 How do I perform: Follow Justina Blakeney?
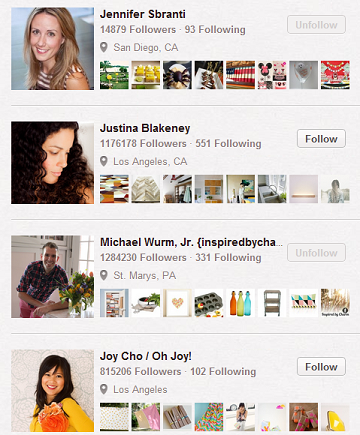(x=321, y=139)
